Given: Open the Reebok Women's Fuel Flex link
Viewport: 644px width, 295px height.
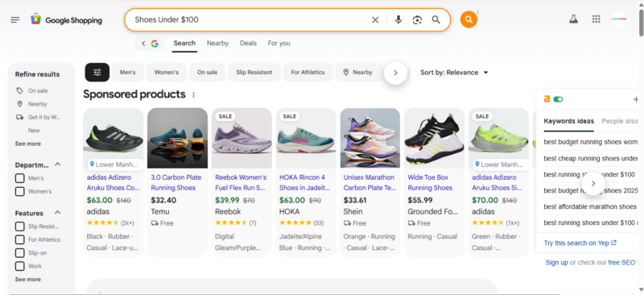Looking at the screenshot, I should pyautogui.click(x=241, y=183).
